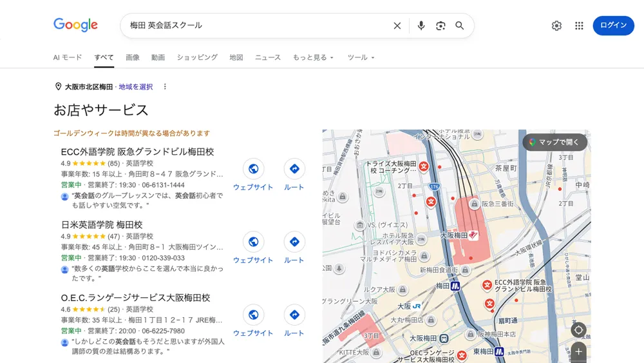This screenshot has height=363, width=644.
Task: Click the map's current-location target button
Action: tap(578, 329)
